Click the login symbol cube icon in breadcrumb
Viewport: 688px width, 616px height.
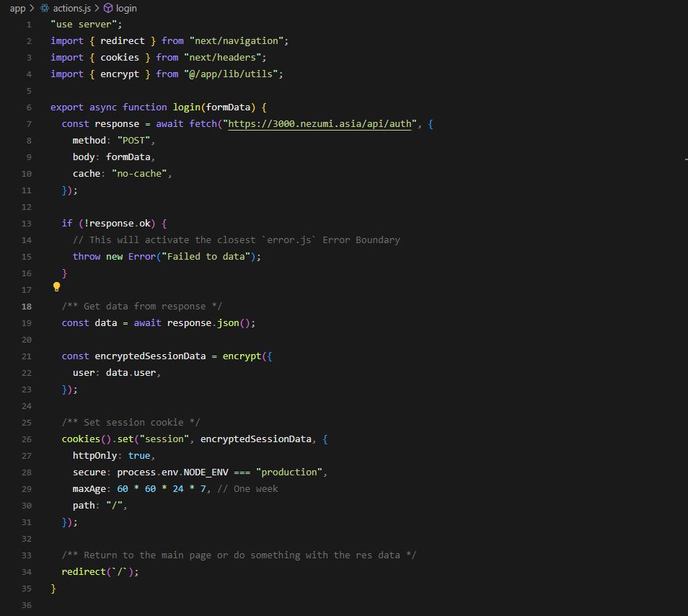[108, 8]
